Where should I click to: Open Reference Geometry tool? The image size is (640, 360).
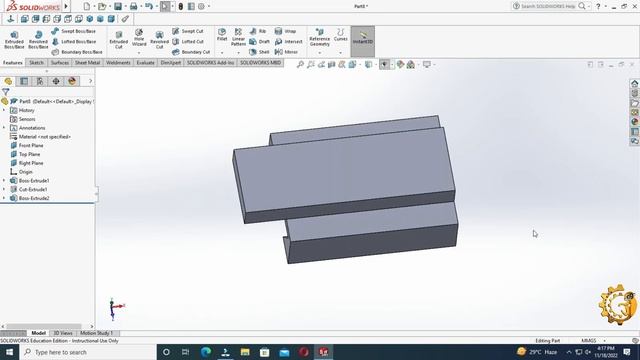click(x=320, y=37)
